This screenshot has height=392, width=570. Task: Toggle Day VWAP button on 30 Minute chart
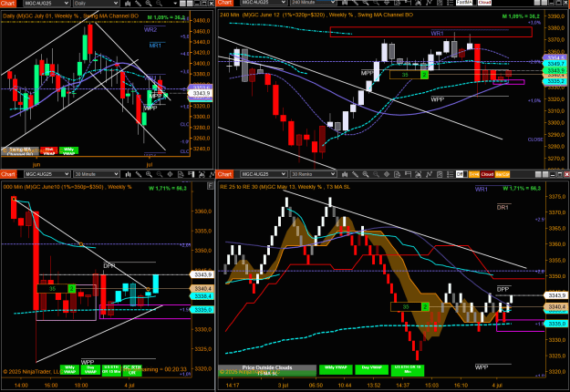pyautogui.click(x=90, y=370)
